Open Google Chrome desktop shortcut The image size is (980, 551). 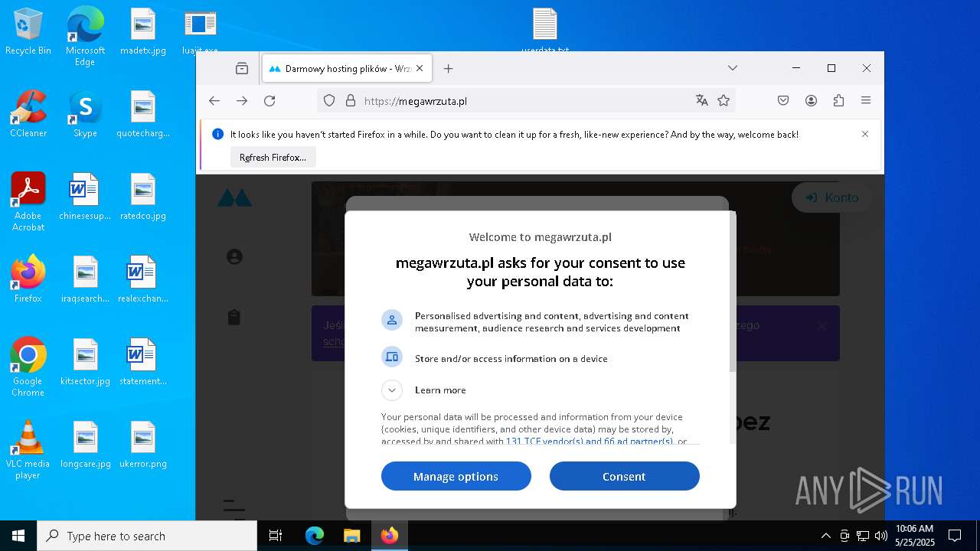(x=28, y=367)
